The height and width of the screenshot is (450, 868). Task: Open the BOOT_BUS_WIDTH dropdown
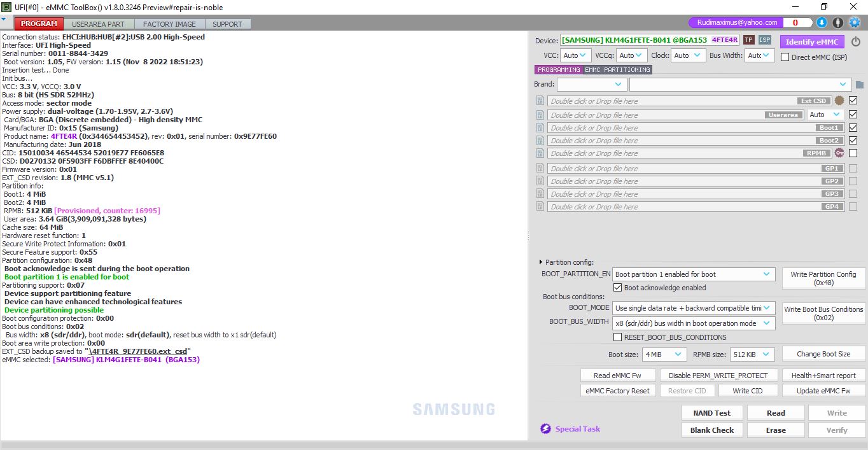tap(694, 323)
